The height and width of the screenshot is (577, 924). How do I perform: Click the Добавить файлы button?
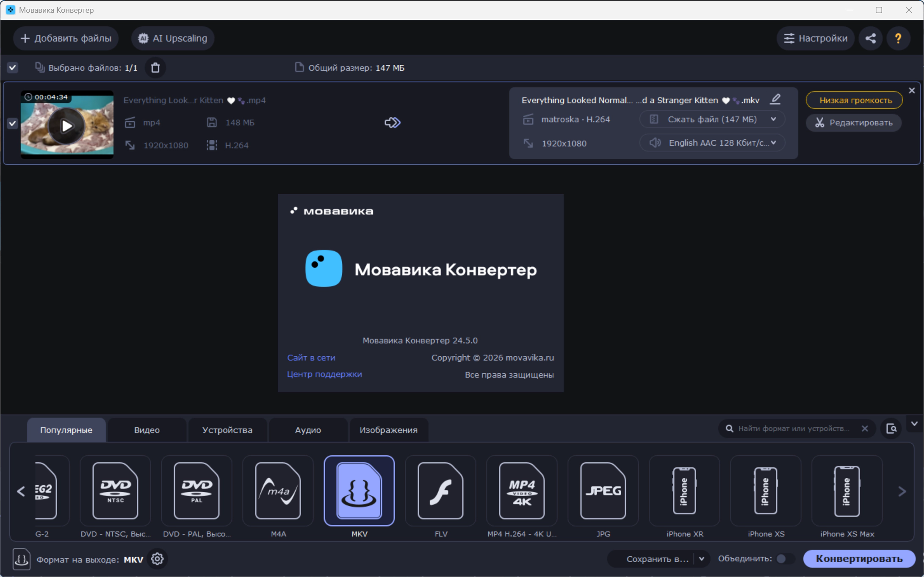click(66, 39)
